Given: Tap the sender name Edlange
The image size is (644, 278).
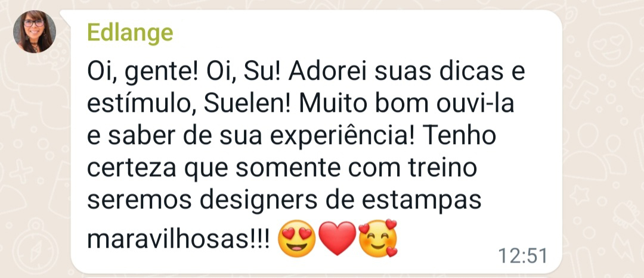Looking at the screenshot, I should [130, 33].
